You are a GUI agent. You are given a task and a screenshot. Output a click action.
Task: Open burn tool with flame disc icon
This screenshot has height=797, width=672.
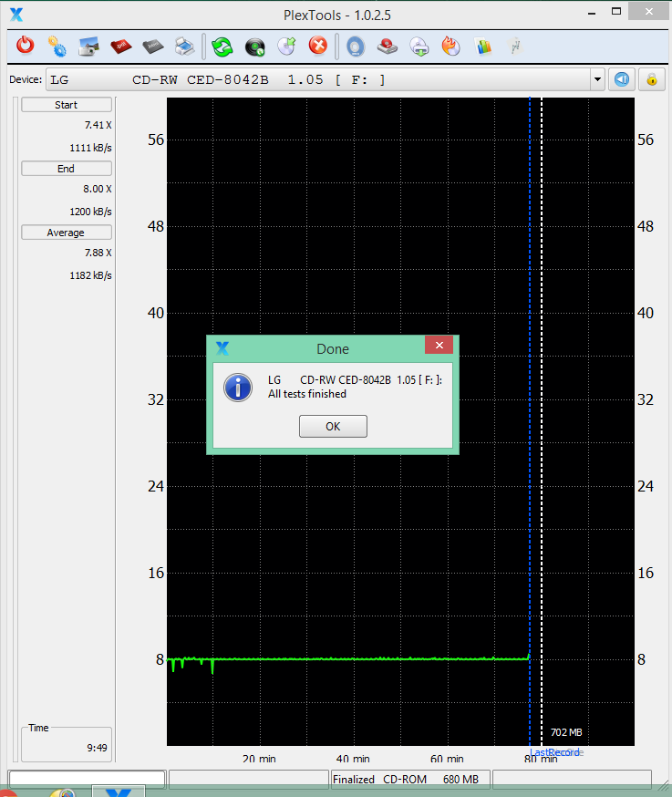coord(450,47)
